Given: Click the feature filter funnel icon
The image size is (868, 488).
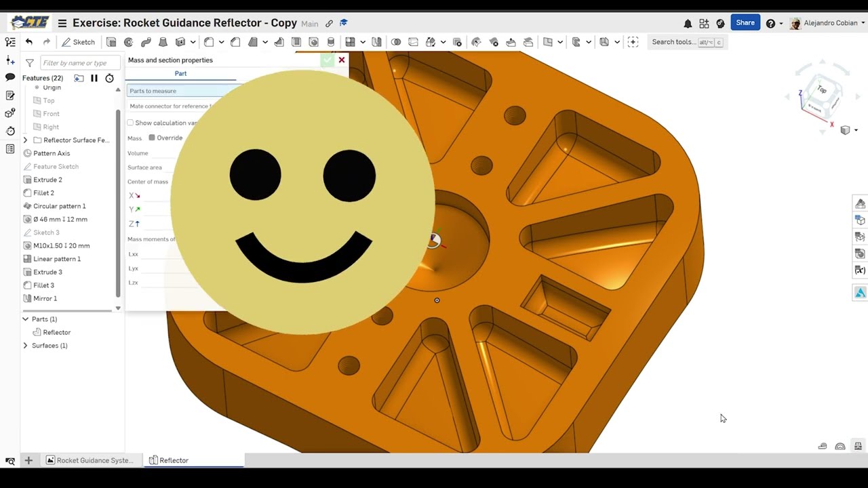Looking at the screenshot, I should [30, 62].
